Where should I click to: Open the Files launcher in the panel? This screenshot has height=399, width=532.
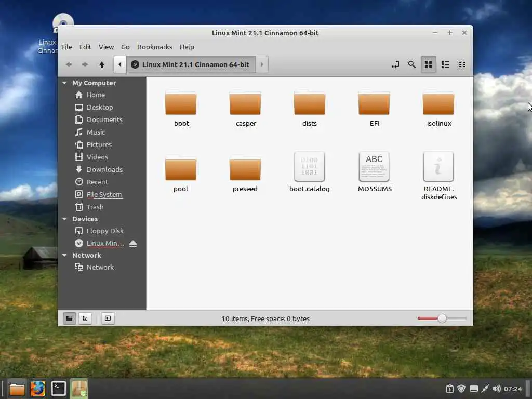click(x=17, y=389)
